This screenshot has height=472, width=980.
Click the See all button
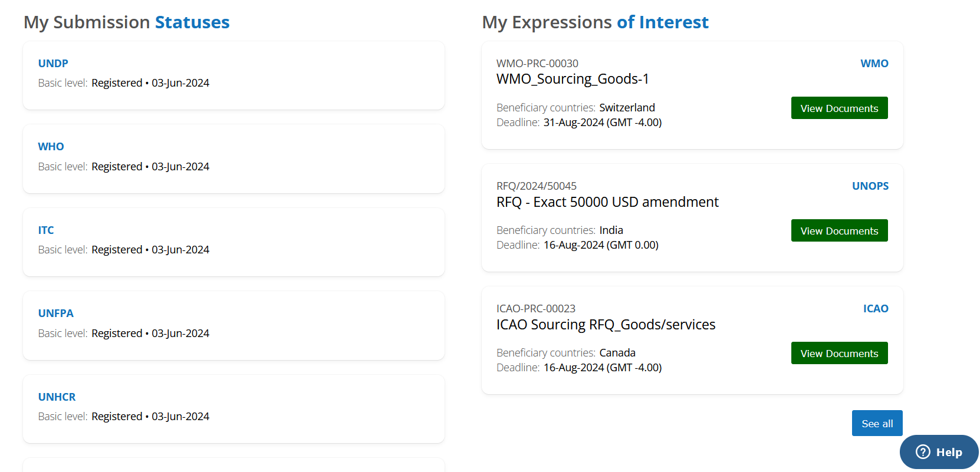(x=877, y=423)
